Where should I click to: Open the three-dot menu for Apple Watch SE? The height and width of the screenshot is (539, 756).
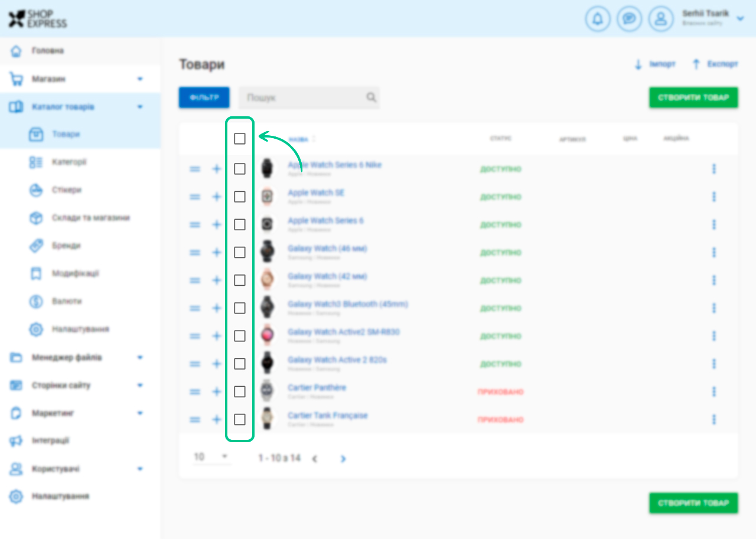[x=714, y=197]
